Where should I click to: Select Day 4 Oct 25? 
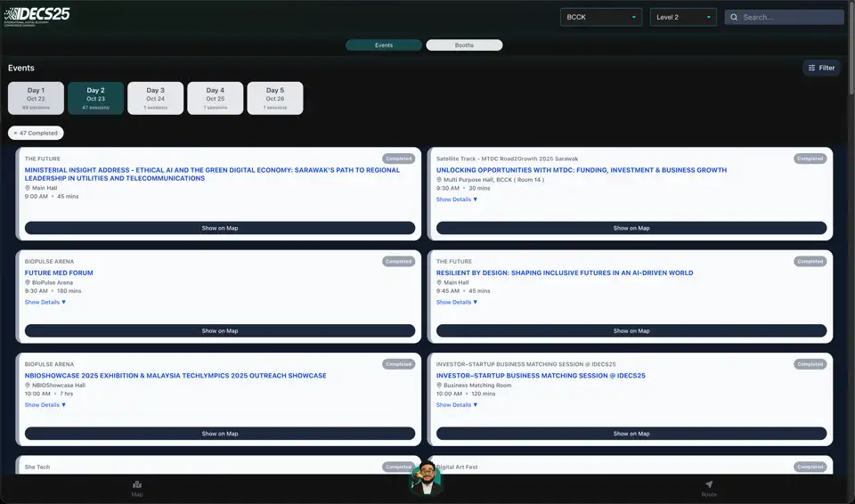pyautogui.click(x=216, y=98)
